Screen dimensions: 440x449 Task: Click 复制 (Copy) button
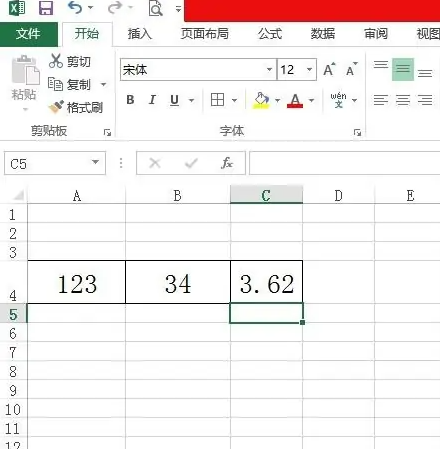point(69,84)
